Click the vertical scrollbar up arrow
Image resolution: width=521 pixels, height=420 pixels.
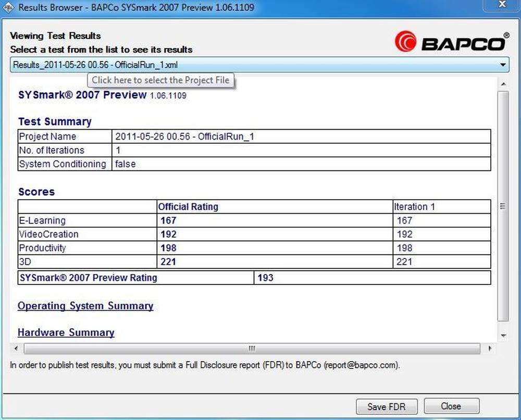pyautogui.click(x=503, y=84)
